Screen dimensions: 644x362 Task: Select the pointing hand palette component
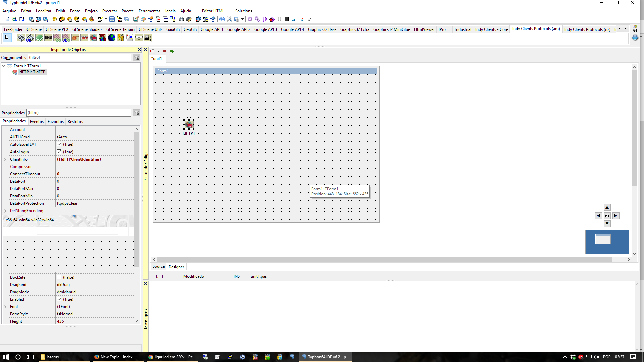click(x=75, y=38)
